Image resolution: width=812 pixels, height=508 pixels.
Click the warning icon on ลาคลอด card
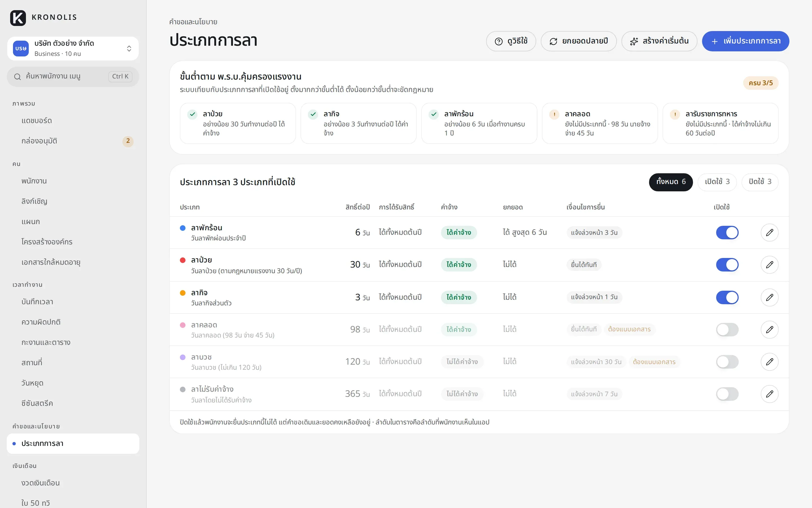click(554, 114)
